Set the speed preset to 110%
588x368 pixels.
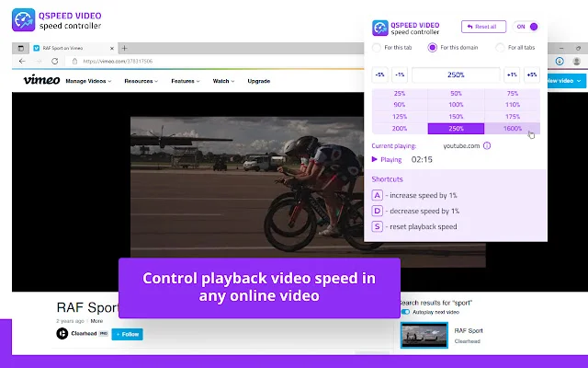tap(513, 105)
